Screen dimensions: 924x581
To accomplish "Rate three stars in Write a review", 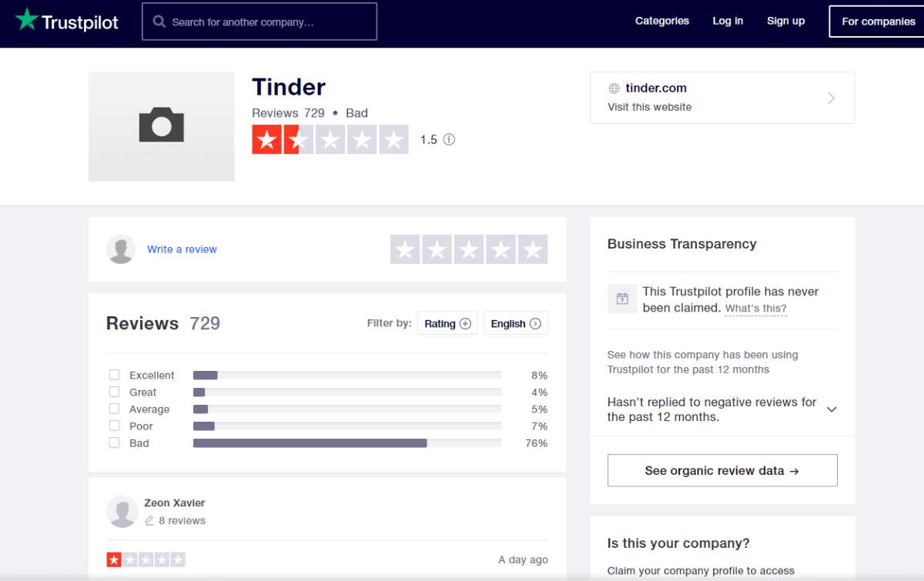I will coord(469,249).
